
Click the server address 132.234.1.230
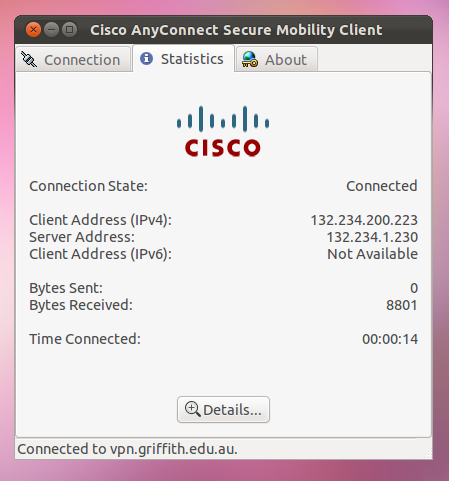click(372, 237)
